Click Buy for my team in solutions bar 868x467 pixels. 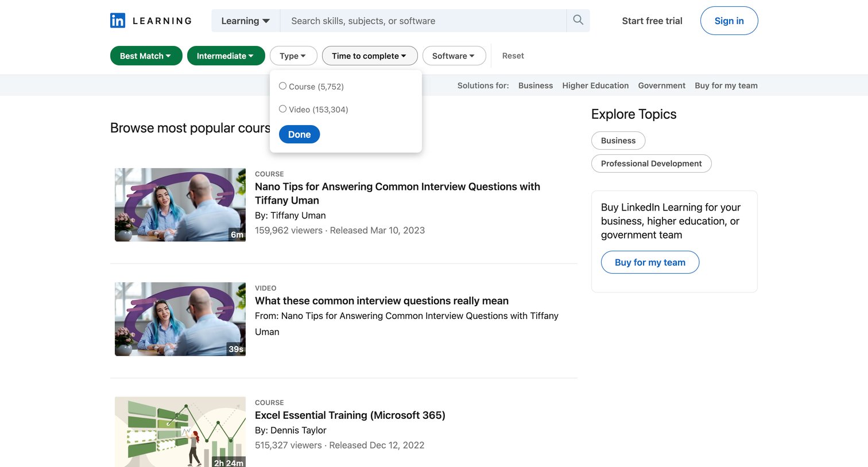click(726, 85)
